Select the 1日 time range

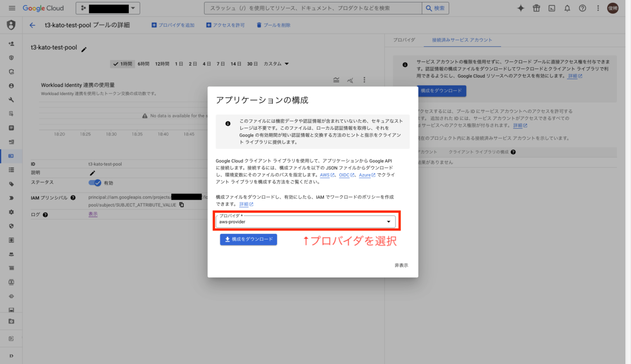point(179,64)
